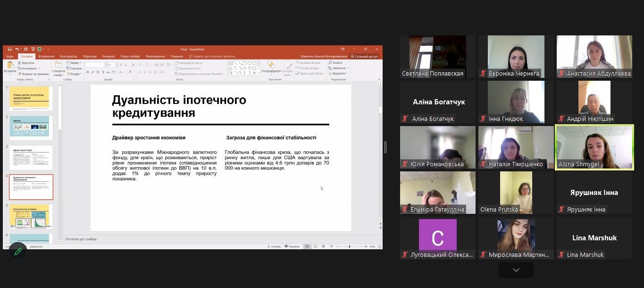This screenshot has height=288, width=644.
Task: Switch to the Анімація ribbon tab
Action: click(109, 56)
